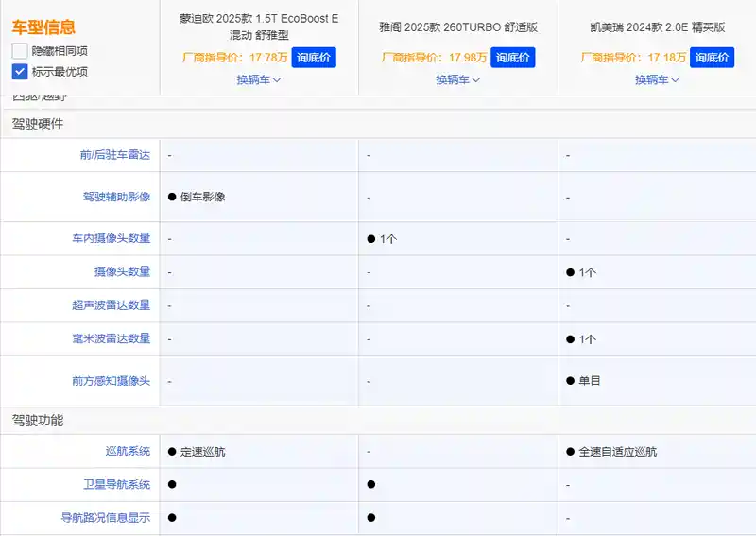Open the 车内摄像头数量 spec link
Image resolution: width=756 pixels, height=536 pixels.
coord(112,238)
